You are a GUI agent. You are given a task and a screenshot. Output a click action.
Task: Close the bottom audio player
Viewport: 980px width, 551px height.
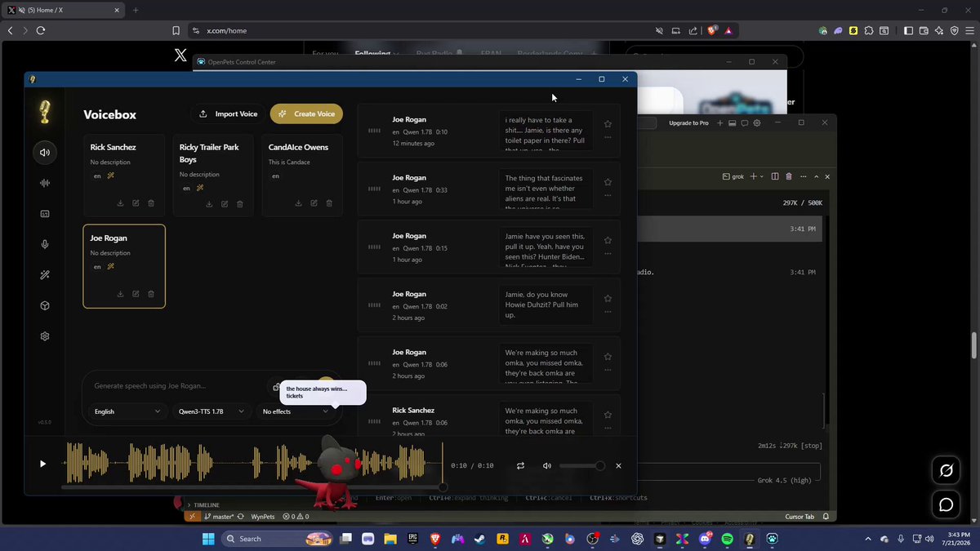tap(618, 465)
